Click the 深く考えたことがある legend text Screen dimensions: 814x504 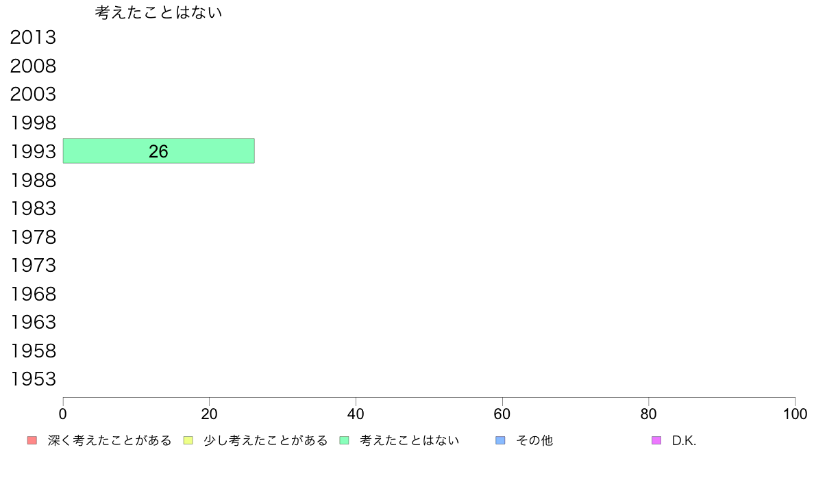coord(110,440)
